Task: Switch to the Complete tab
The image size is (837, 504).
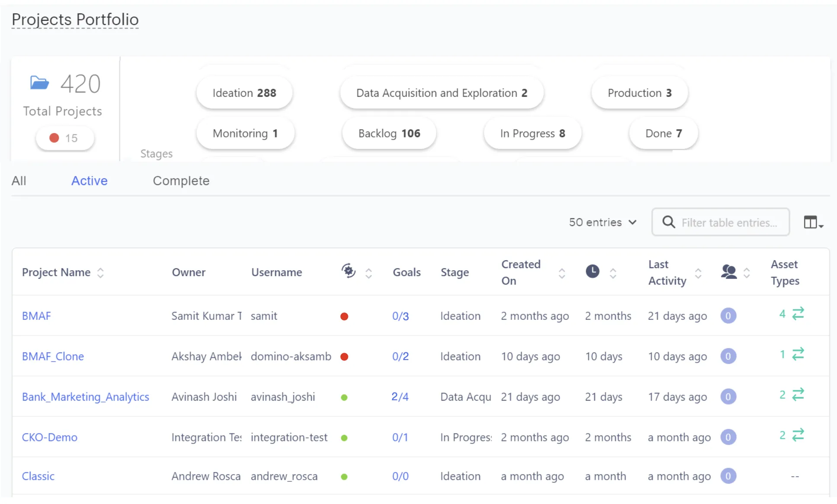Action: pyautogui.click(x=181, y=181)
